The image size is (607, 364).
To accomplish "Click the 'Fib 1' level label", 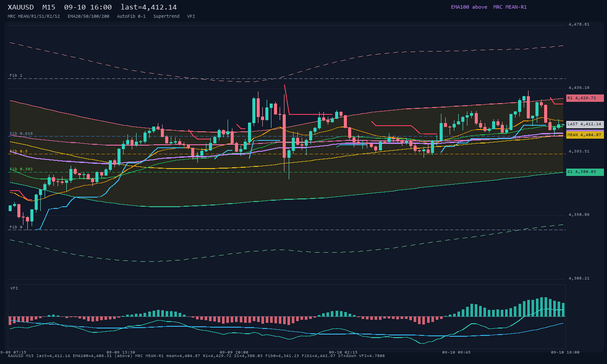I will click(16, 75).
